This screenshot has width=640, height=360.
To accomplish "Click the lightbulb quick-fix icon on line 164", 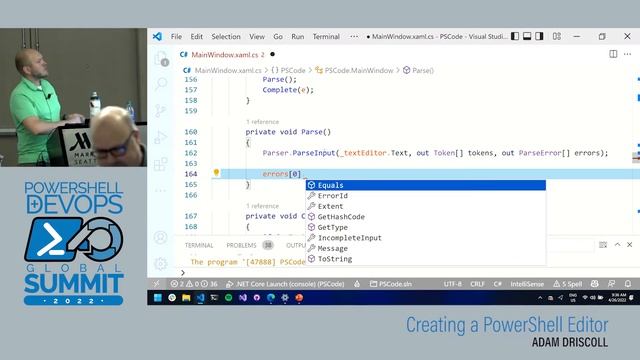I will pos(216,173).
